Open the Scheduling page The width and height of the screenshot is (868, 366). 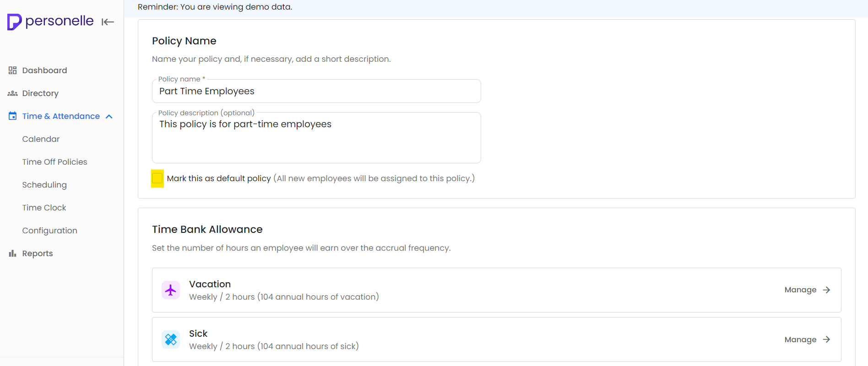pyautogui.click(x=44, y=184)
